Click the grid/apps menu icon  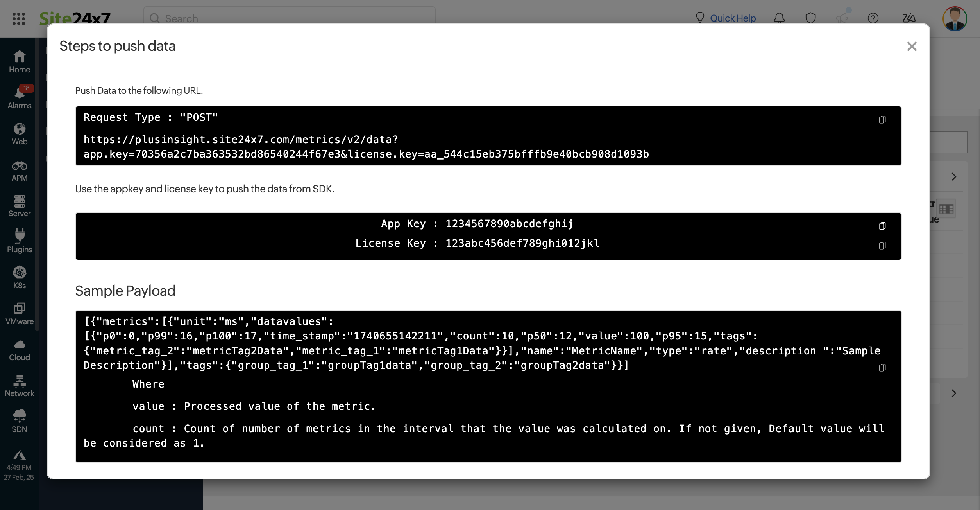[18, 18]
